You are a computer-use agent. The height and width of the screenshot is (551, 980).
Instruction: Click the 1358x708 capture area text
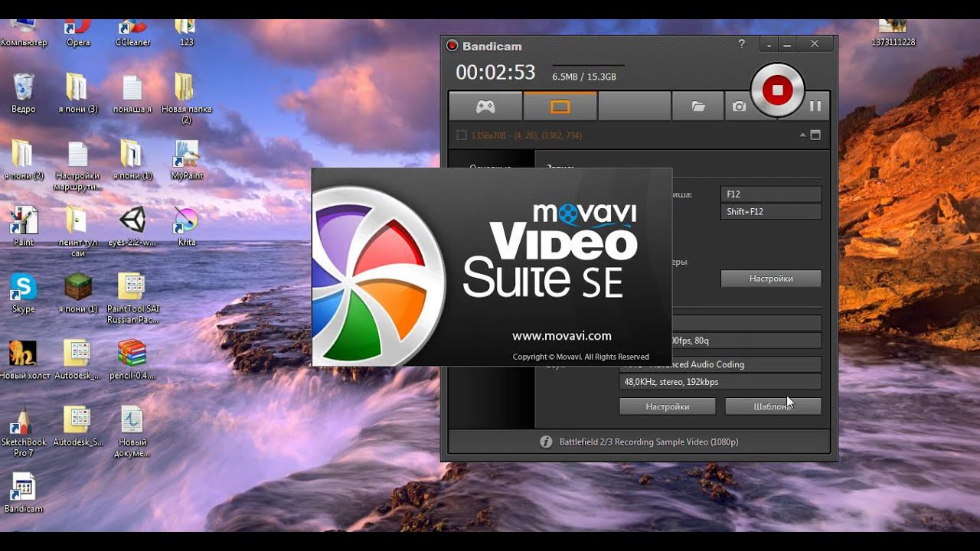526,135
